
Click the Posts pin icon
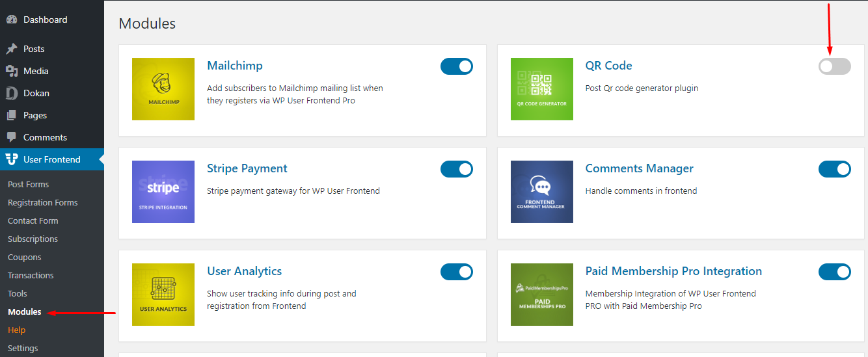point(12,49)
